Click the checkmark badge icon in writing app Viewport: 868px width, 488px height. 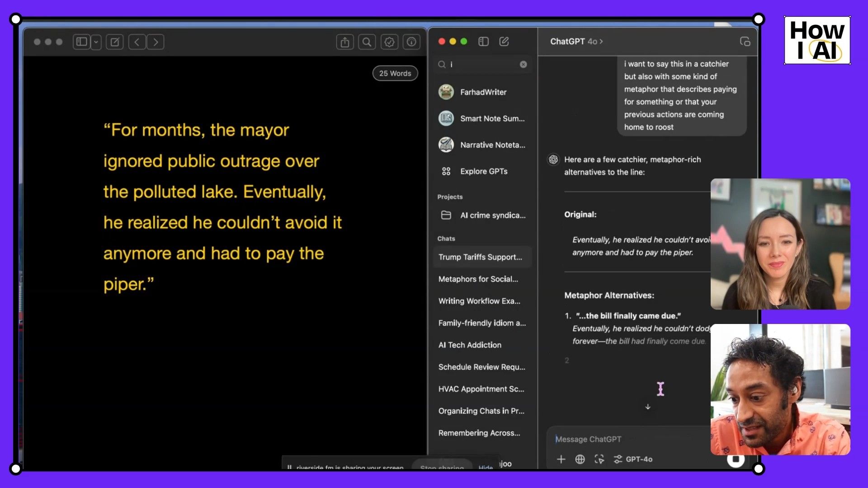coord(389,42)
